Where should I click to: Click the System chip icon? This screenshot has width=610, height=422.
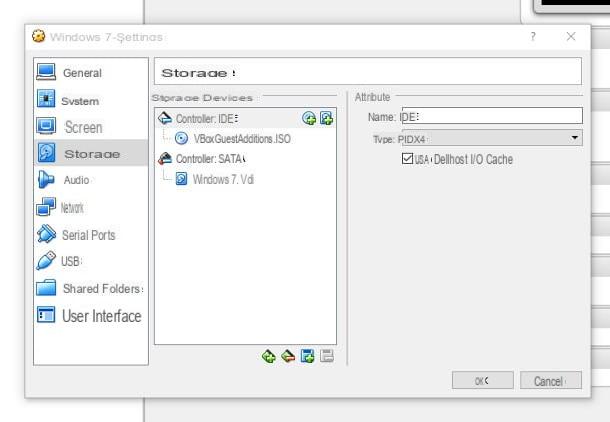pyautogui.click(x=46, y=98)
